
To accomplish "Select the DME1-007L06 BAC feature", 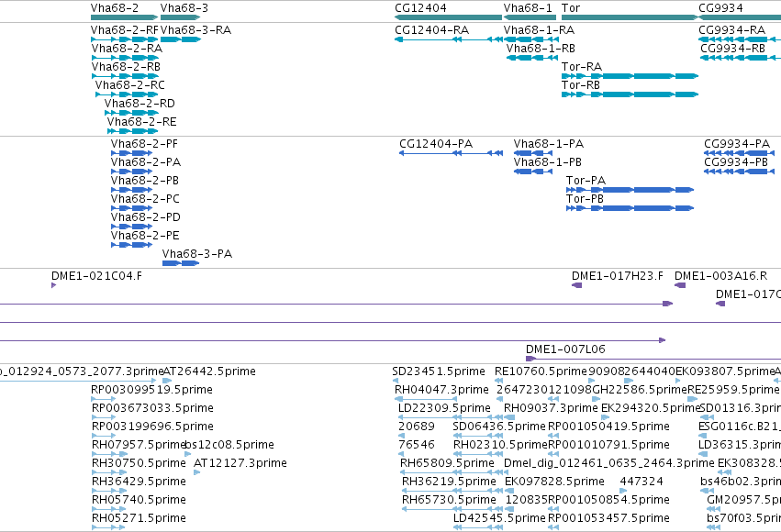I will point(653,359).
